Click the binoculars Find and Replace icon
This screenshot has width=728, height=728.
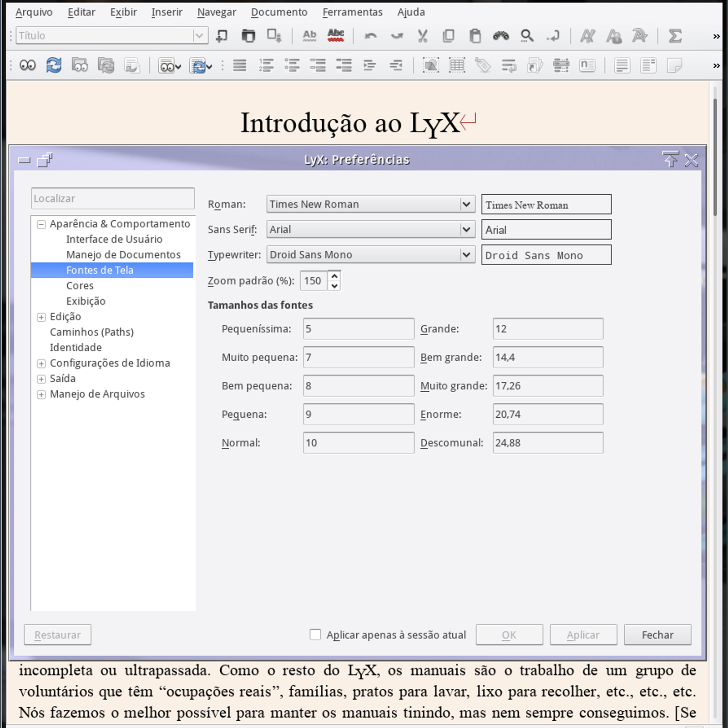(x=500, y=35)
